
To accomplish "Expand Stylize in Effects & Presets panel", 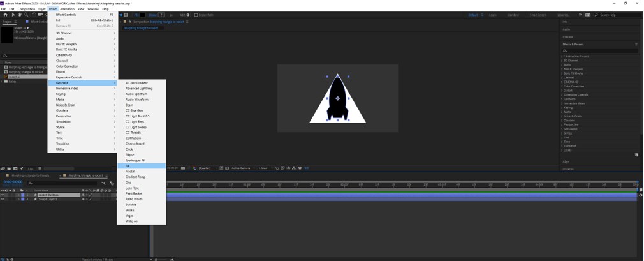I will [562, 133].
